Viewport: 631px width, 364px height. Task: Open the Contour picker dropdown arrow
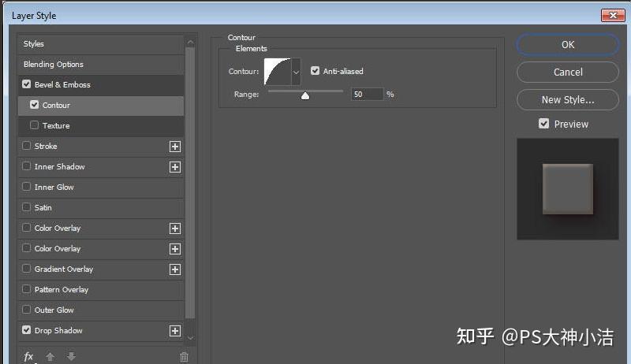click(x=297, y=72)
